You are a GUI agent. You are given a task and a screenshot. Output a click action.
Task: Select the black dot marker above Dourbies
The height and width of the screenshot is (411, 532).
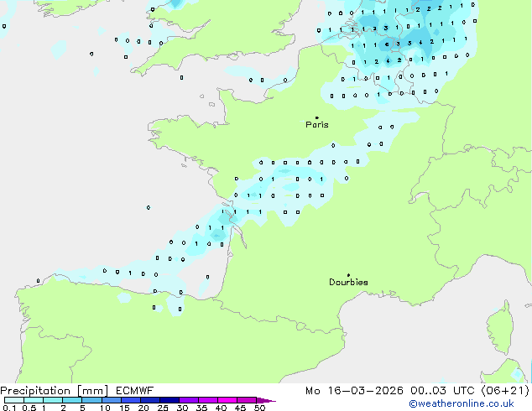point(348,275)
